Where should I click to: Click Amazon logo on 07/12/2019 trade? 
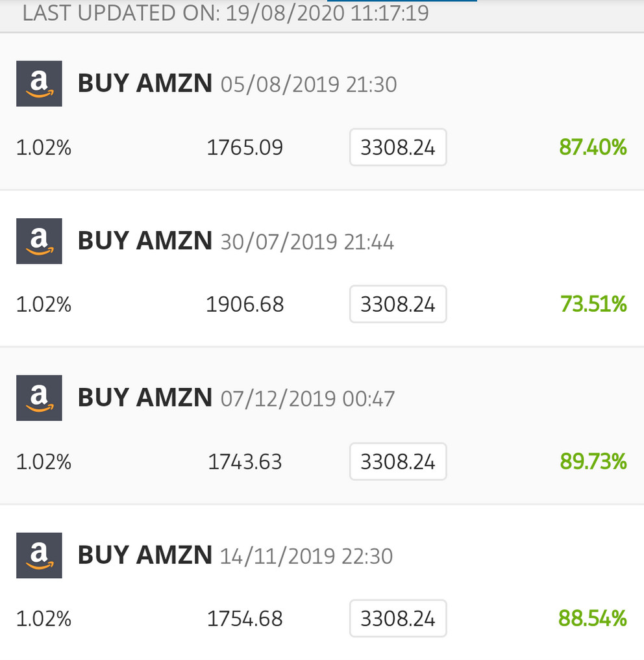pyautogui.click(x=39, y=398)
